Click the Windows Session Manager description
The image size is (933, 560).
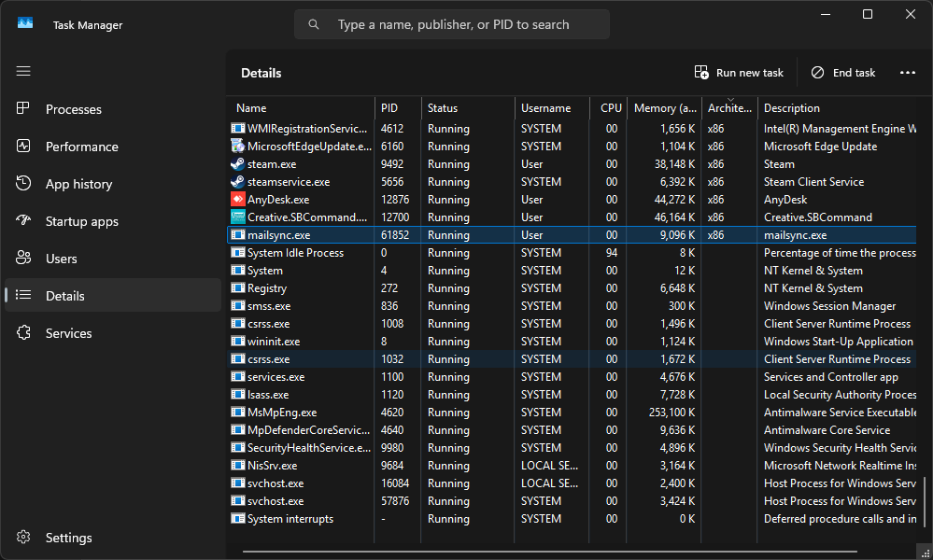point(829,305)
